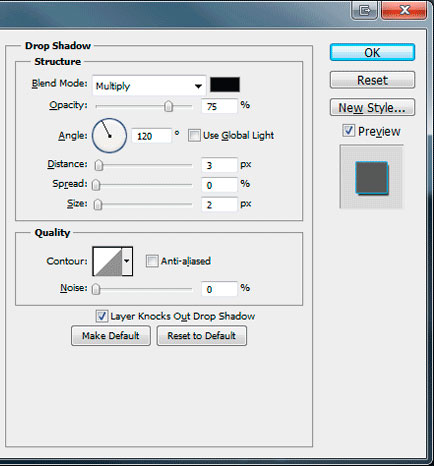The image size is (434, 466).
Task: Click the title bar icon beside close
Action: pyautogui.click(x=365, y=11)
